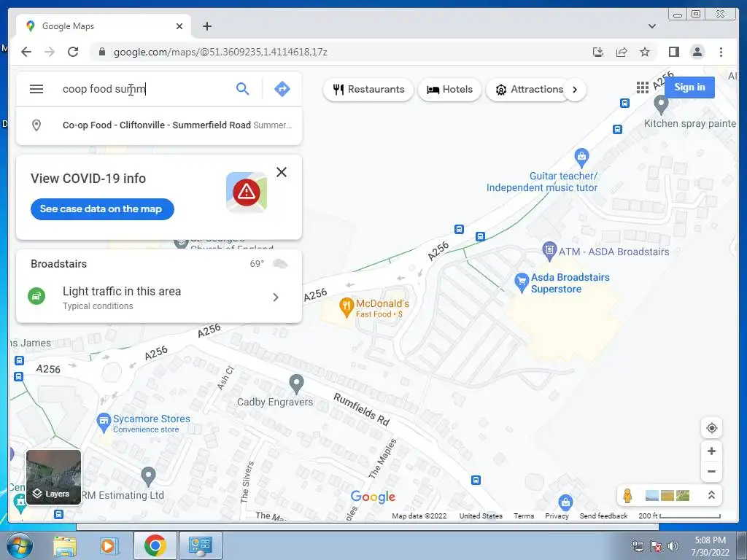Show more category chips arrow
Image resolution: width=747 pixels, height=560 pixels.
(x=575, y=90)
